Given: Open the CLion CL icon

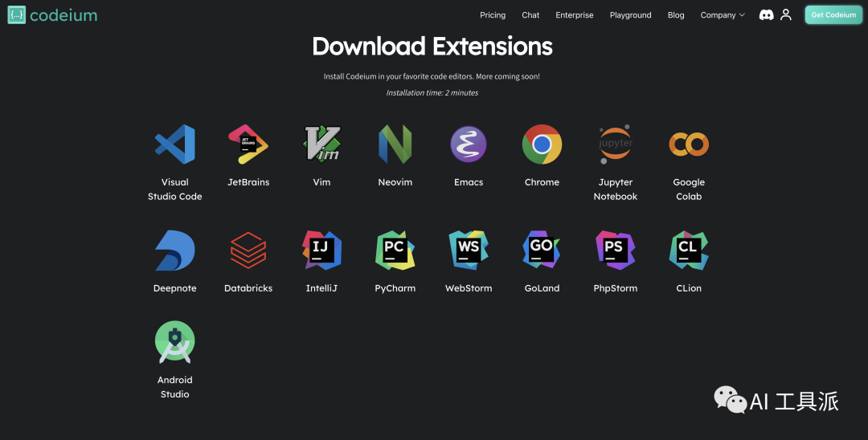Looking at the screenshot, I should 689,251.
